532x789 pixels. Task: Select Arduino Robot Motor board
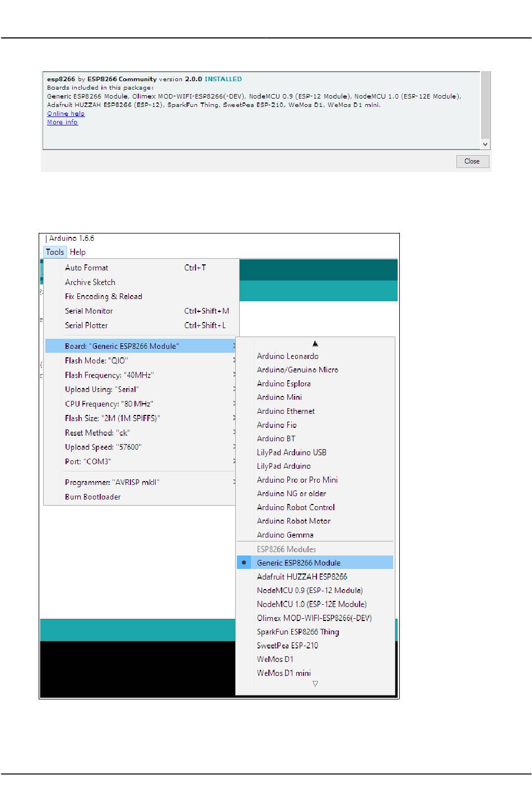(315, 521)
